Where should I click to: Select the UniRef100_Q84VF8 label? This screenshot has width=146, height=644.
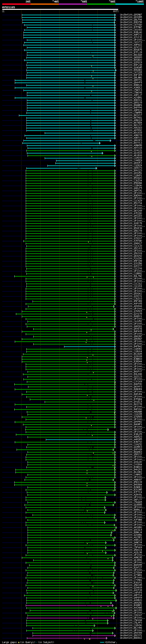tap(131, 82)
